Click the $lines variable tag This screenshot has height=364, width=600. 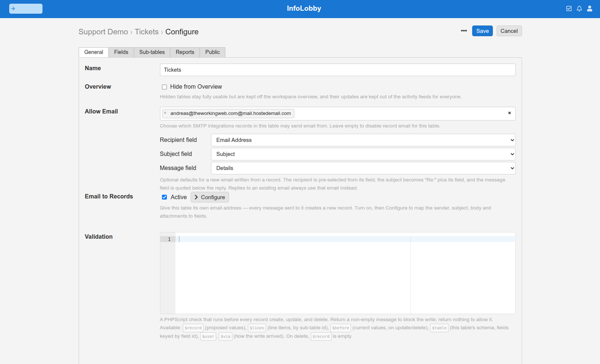coord(257,328)
